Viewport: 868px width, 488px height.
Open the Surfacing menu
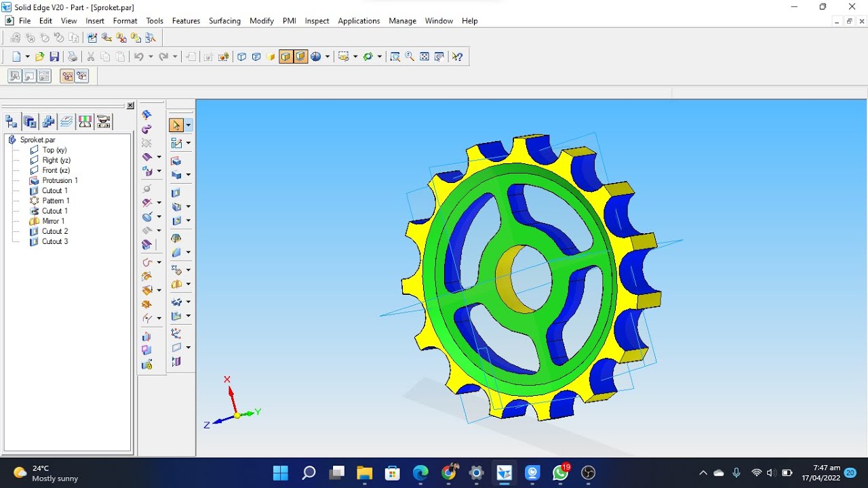coord(224,21)
